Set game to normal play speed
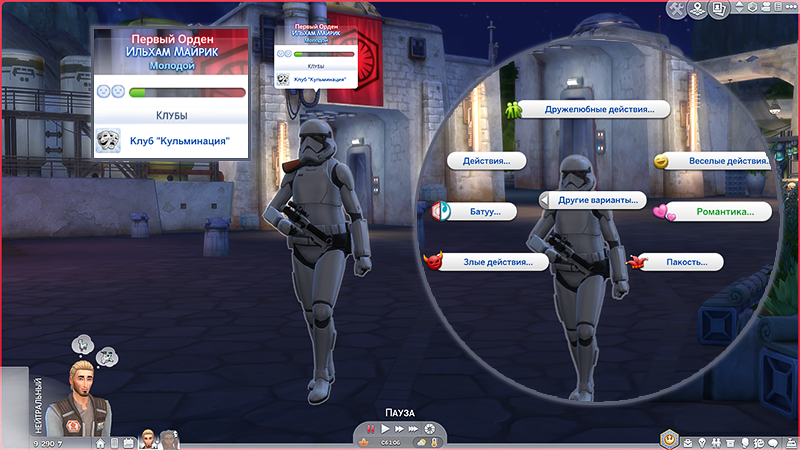This screenshot has height=450, width=800. (x=386, y=430)
